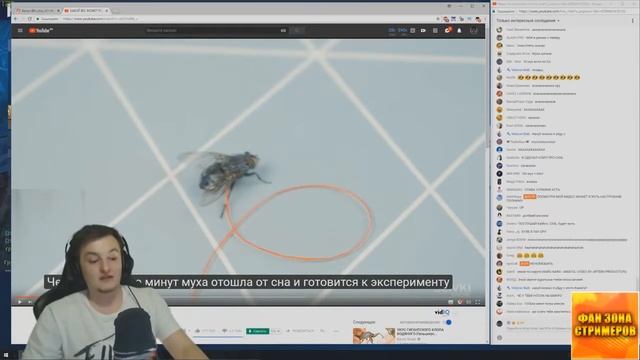Expand chat filter dropdown at top of chat

pyautogui.click(x=528, y=20)
